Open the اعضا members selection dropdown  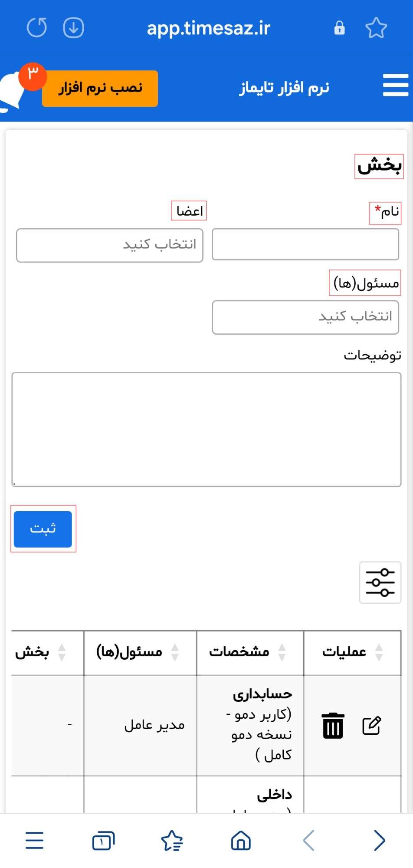(110, 245)
